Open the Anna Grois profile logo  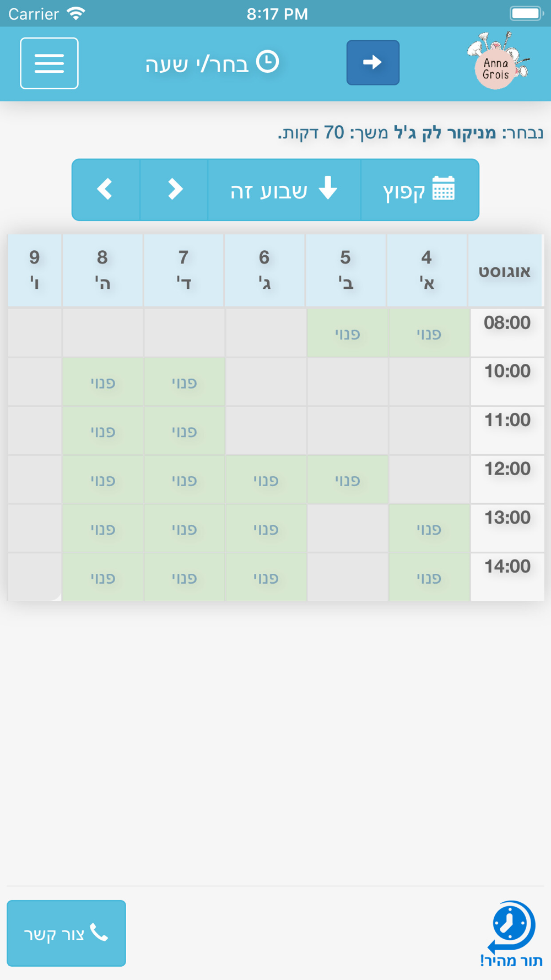[498, 62]
